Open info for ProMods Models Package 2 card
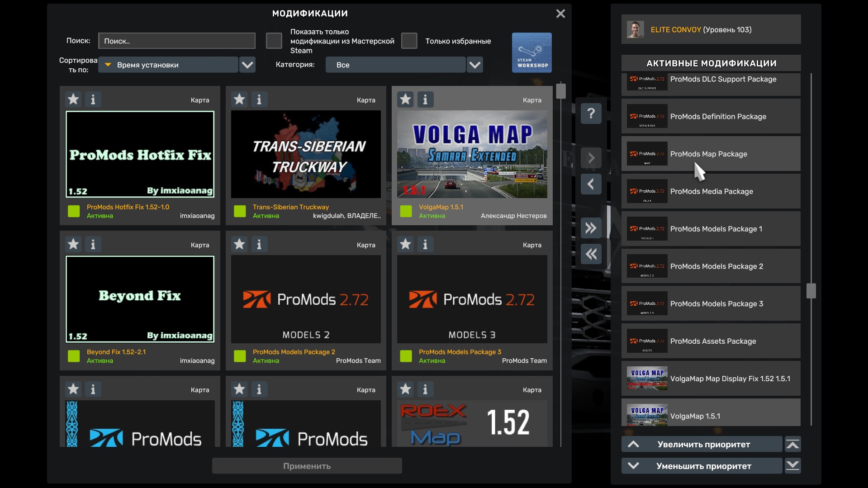 pos(259,244)
